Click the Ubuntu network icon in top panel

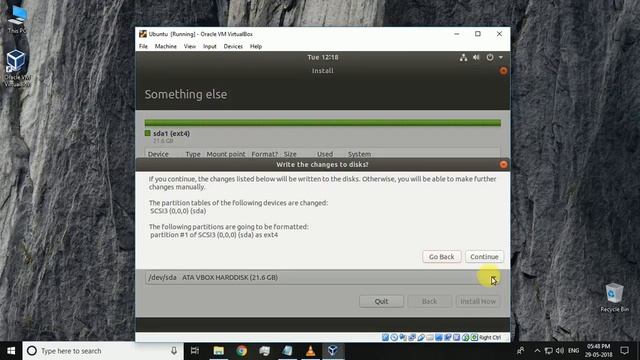tap(463, 58)
